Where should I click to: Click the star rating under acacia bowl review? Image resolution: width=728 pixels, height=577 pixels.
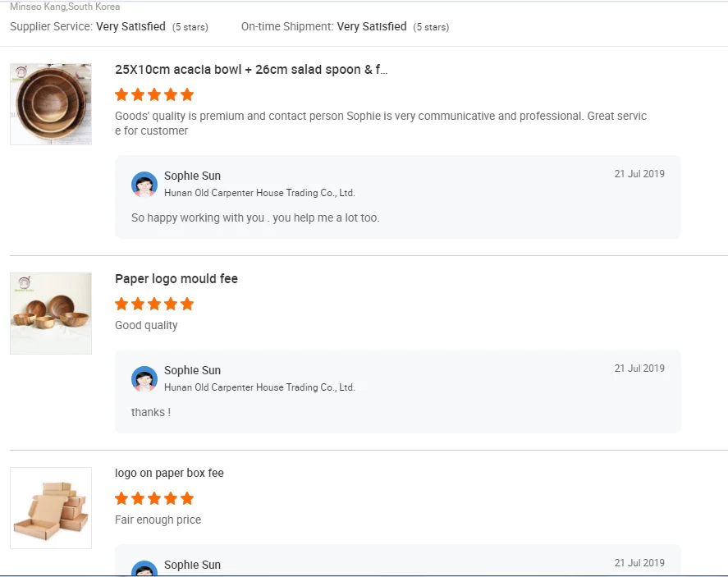(154, 94)
